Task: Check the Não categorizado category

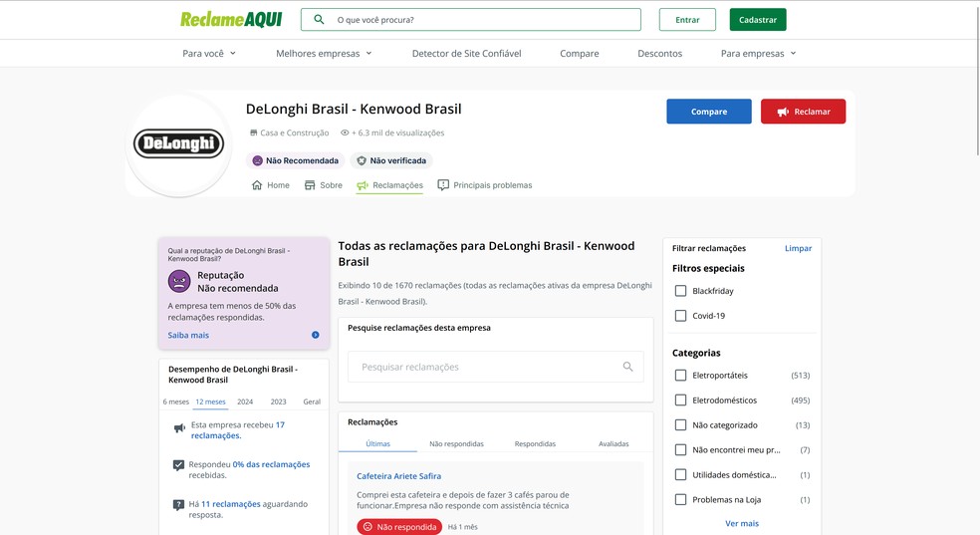Action: click(x=680, y=425)
